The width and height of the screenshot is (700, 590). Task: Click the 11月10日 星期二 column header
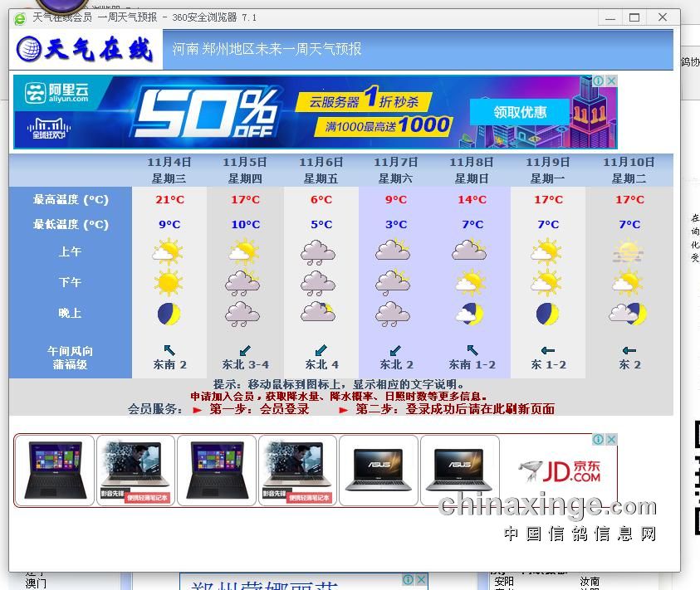point(629,170)
